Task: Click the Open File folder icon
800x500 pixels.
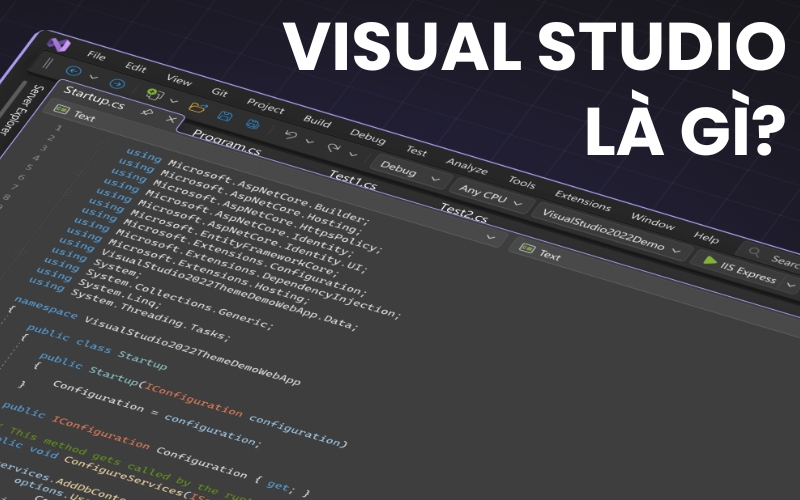Action: (x=197, y=107)
